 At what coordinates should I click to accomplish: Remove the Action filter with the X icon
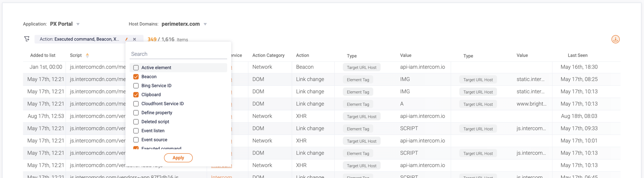[134, 39]
